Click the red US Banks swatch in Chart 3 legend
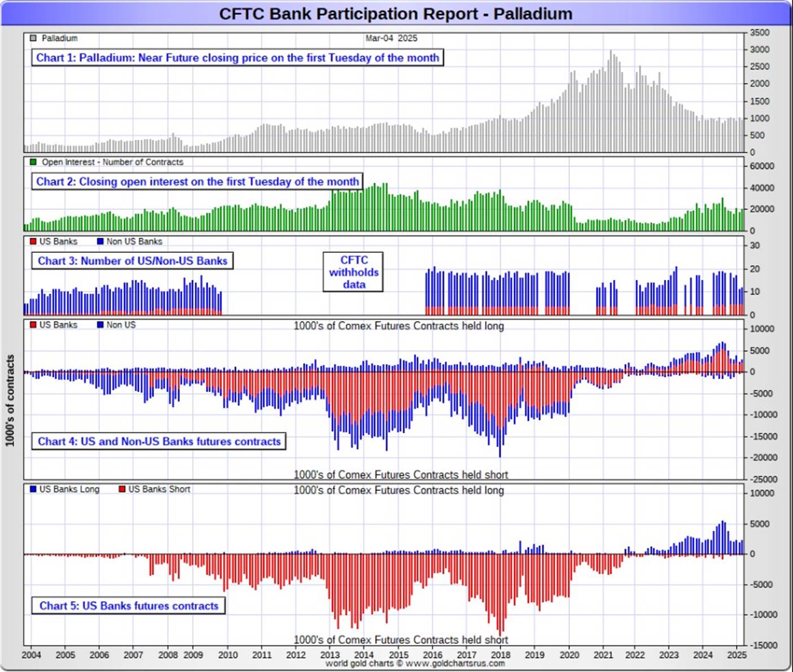The height and width of the screenshot is (672, 793). [x=33, y=241]
